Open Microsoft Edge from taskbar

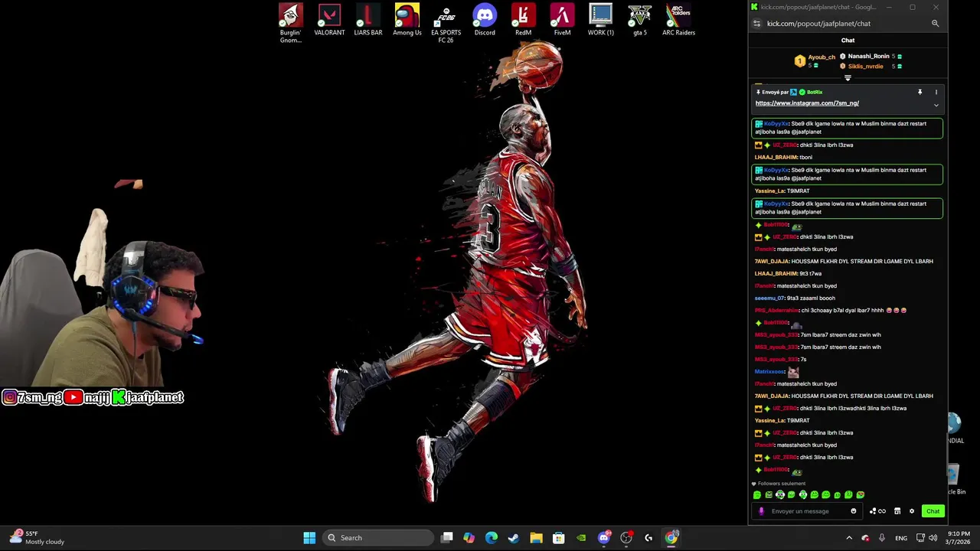point(492,538)
